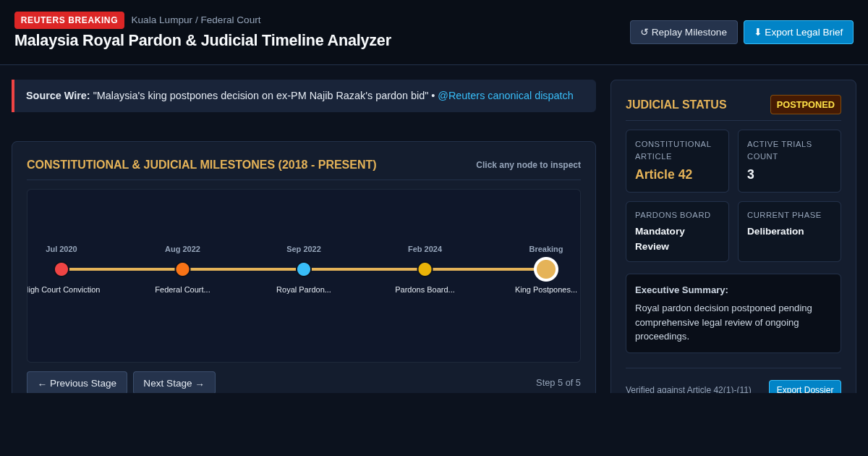This screenshot has width=868, height=456.
Task: Click the Sep 2022 date label
Action: [x=304, y=249]
